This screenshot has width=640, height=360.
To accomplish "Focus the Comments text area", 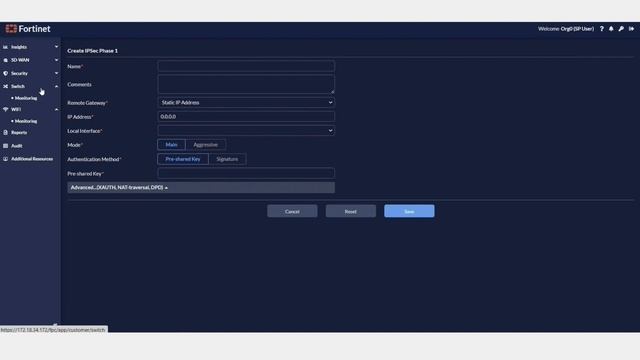I will (x=246, y=84).
